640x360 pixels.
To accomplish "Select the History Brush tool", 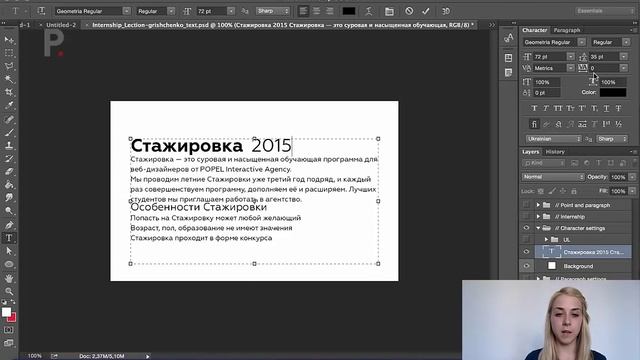I will (x=9, y=159).
